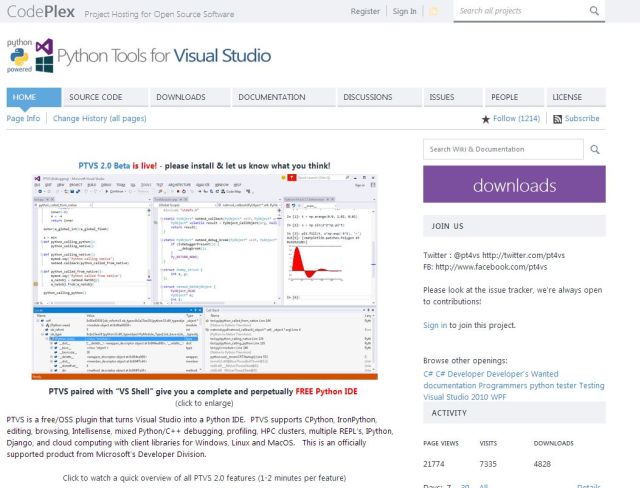Click the ACTIVITY section header
Screen dimensions: 640x488
tap(514, 413)
